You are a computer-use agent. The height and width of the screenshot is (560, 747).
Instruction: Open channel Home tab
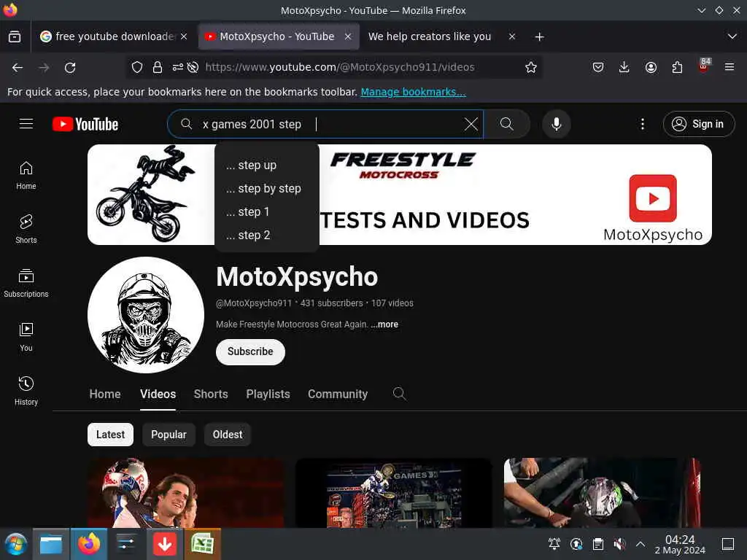tap(105, 394)
